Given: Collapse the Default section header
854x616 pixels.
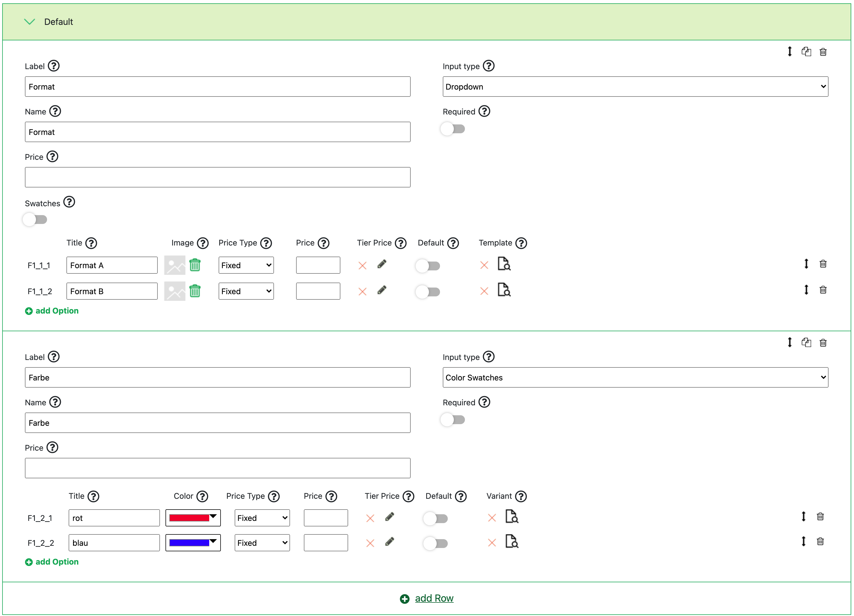Looking at the screenshot, I should tap(30, 22).
